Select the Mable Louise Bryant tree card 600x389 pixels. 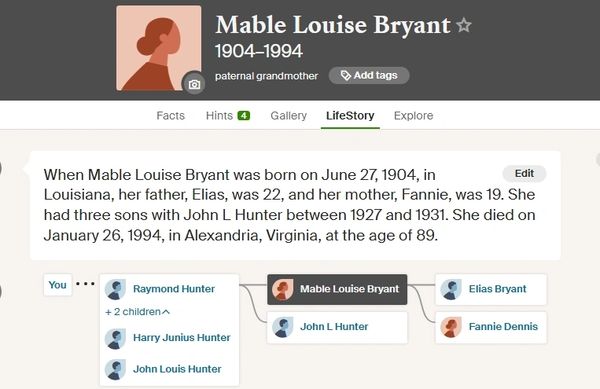pyautogui.click(x=337, y=289)
